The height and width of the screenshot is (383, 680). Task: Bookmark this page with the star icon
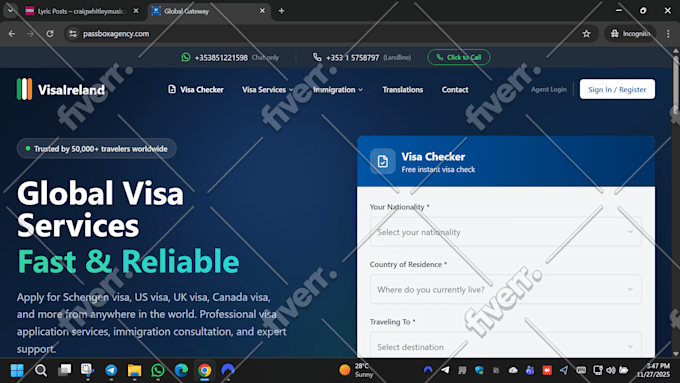pos(586,33)
